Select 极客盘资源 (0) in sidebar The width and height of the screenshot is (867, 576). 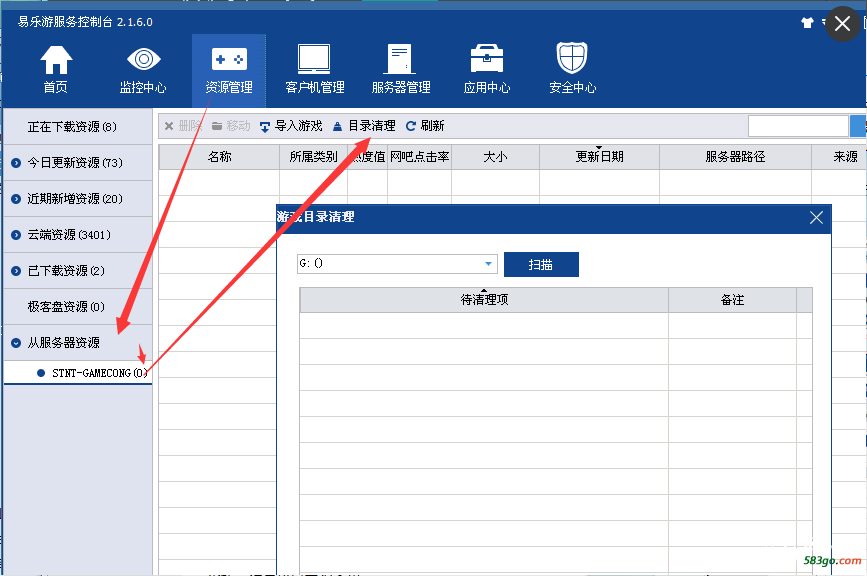pos(77,307)
